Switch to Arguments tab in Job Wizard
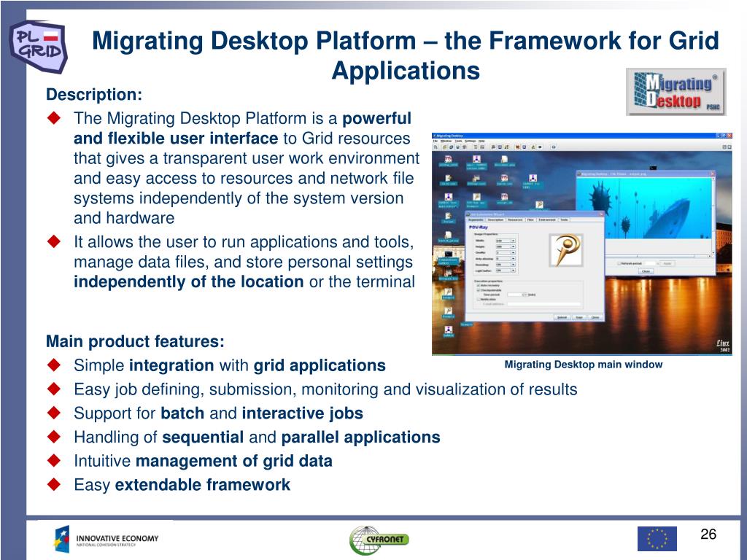The width and height of the screenshot is (747, 560). coord(476,219)
